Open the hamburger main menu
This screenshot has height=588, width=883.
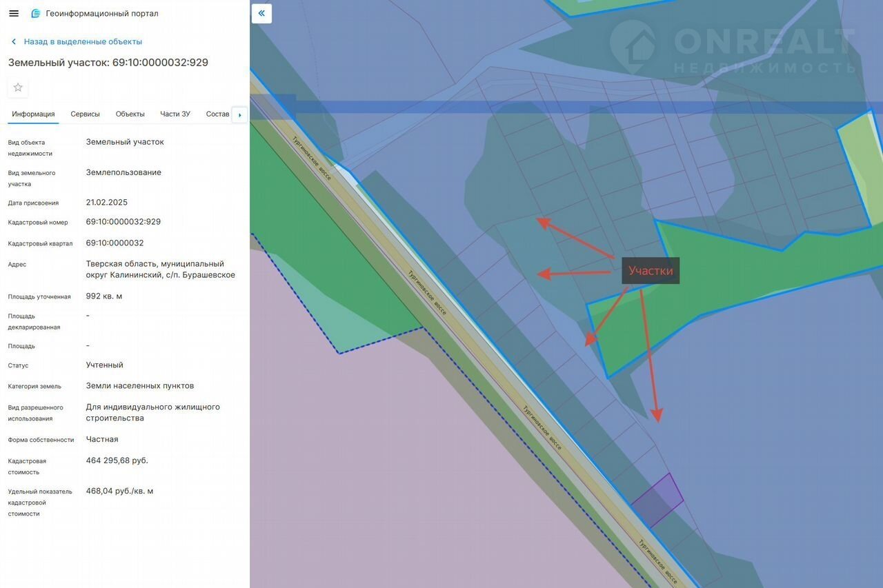(14, 14)
